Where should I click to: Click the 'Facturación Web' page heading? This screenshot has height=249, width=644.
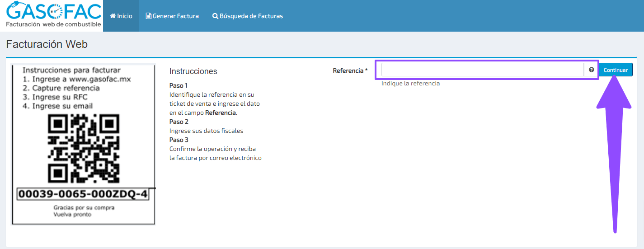click(47, 44)
